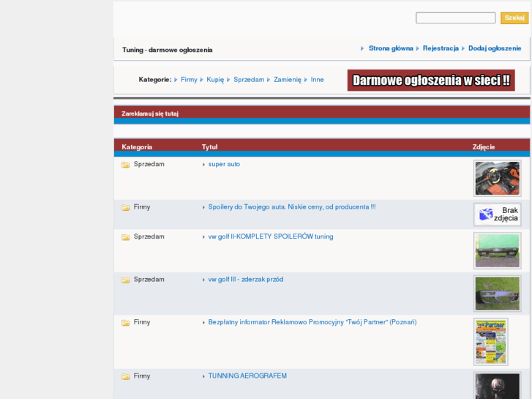The width and height of the screenshot is (532, 399).
Task: Click the 'Brak zdjęcia' placeholder image
Action: point(498,215)
